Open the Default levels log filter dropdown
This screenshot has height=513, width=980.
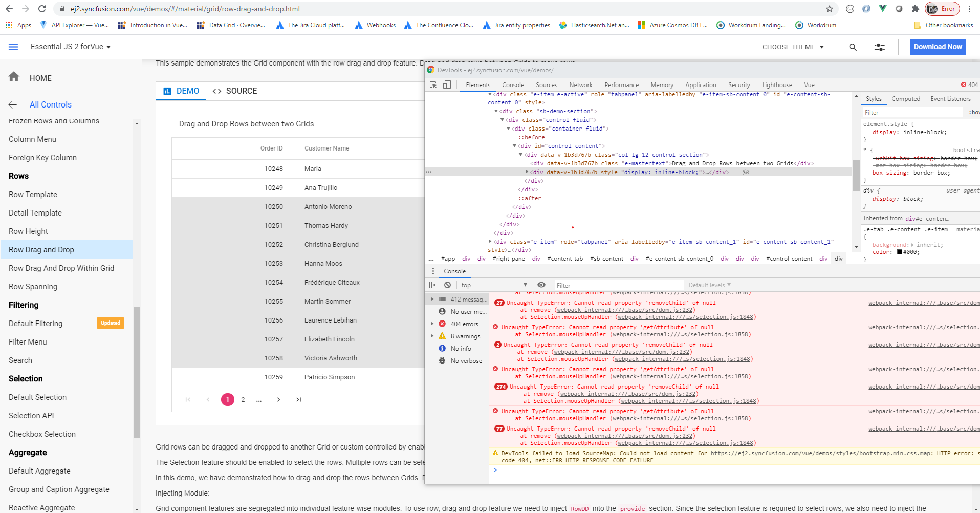coord(709,285)
